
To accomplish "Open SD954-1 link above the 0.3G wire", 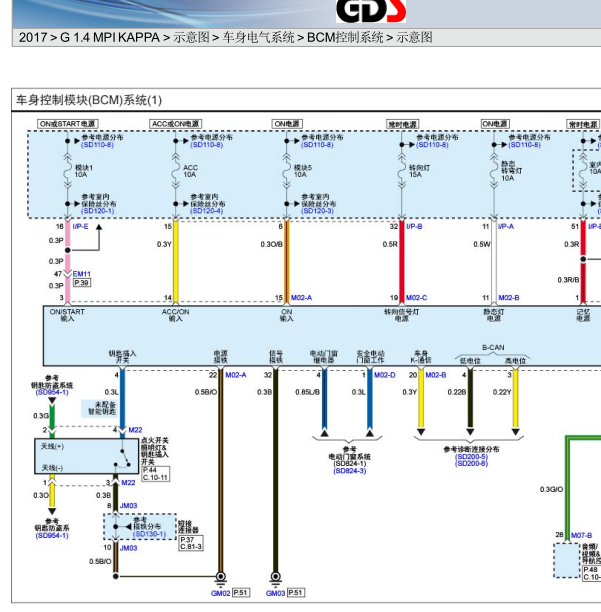I will pyautogui.click(x=52, y=392).
